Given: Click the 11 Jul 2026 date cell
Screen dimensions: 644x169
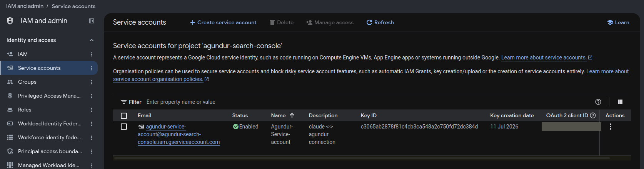Looking at the screenshot, I should click(x=504, y=127).
